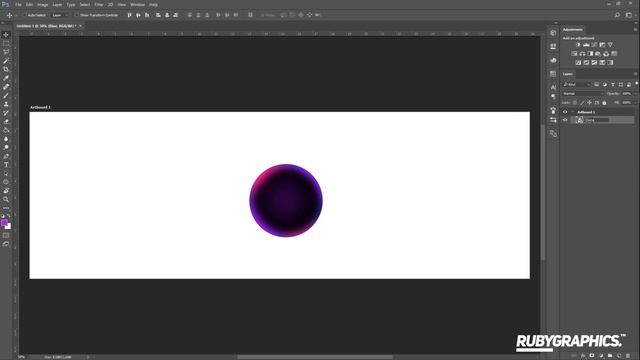
Task: Toggle the Auto-Select checkbox
Action: tap(24, 15)
